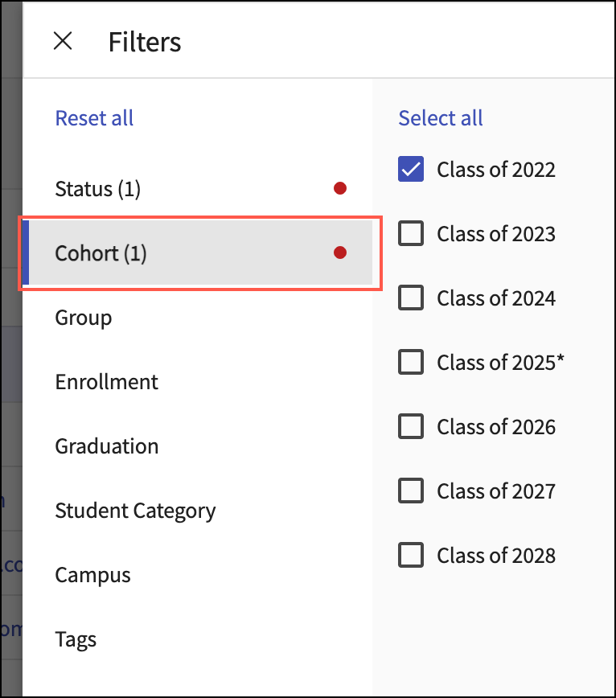
Task: Open the Student Category filter
Action: (x=135, y=511)
